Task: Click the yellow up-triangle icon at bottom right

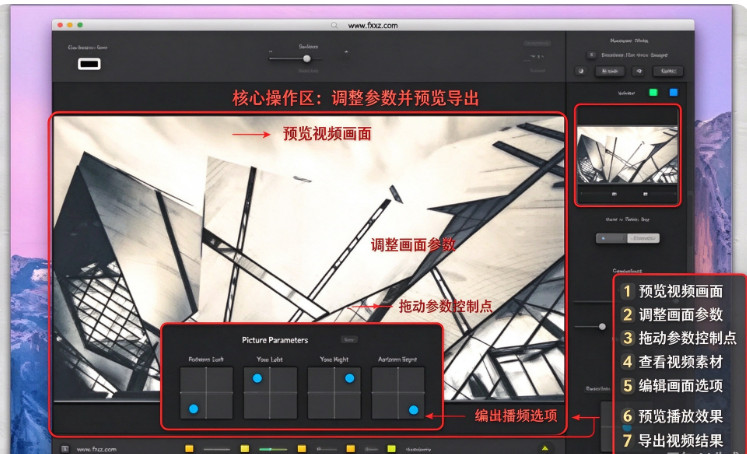Action: pyautogui.click(x=545, y=448)
